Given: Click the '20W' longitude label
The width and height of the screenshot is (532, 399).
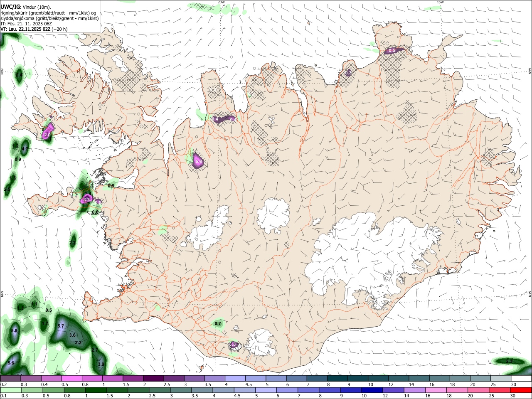Looking at the screenshot, I should [221, 2].
